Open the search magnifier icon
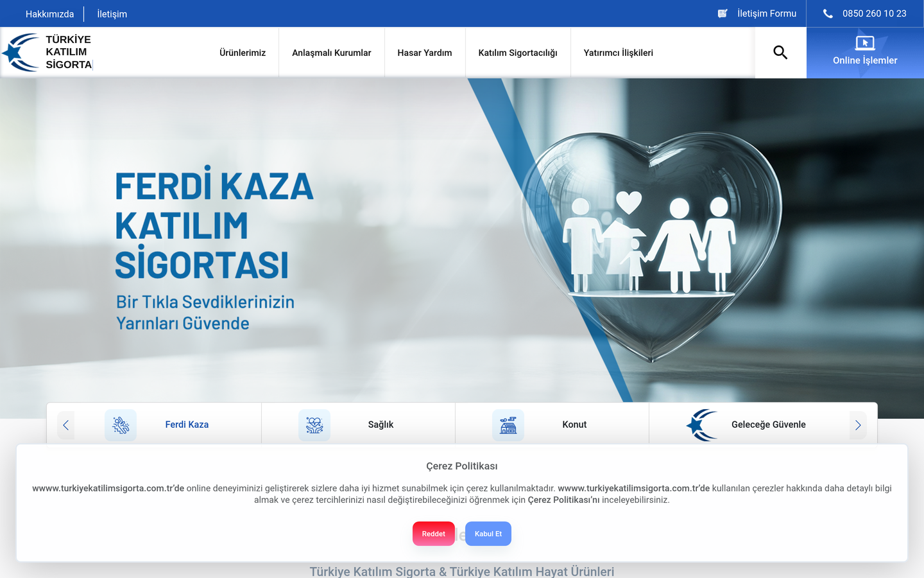Image resolution: width=924 pixels, height=578 pixels. click(x=780, y=53)
